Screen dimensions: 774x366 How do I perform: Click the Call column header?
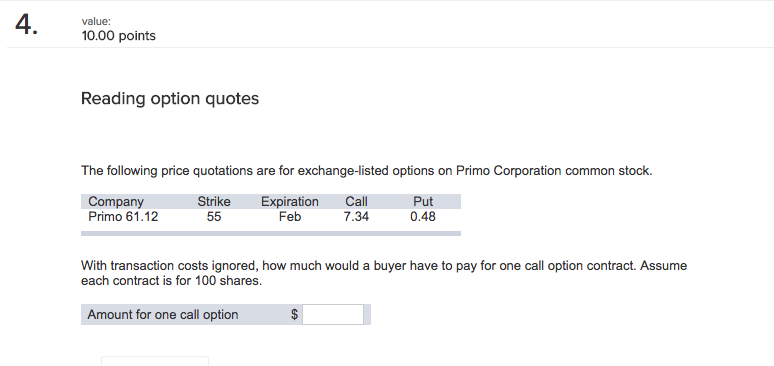pos(356,202)
